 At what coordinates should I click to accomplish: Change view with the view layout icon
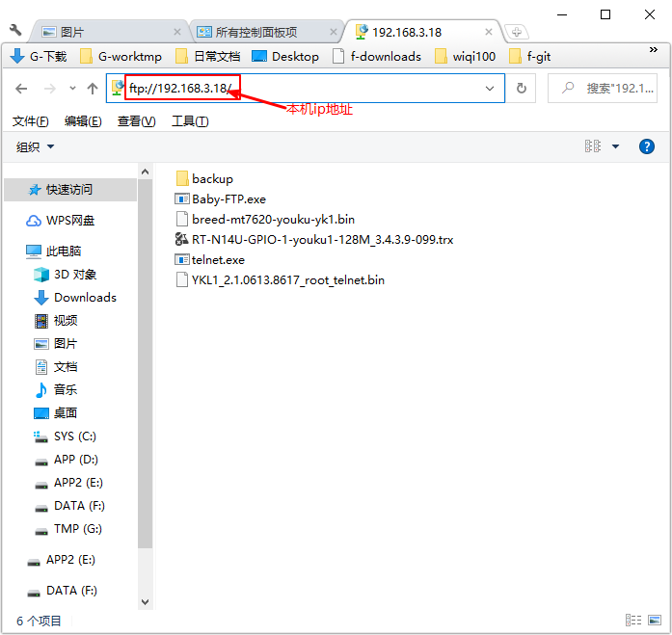tap(593, 146)
